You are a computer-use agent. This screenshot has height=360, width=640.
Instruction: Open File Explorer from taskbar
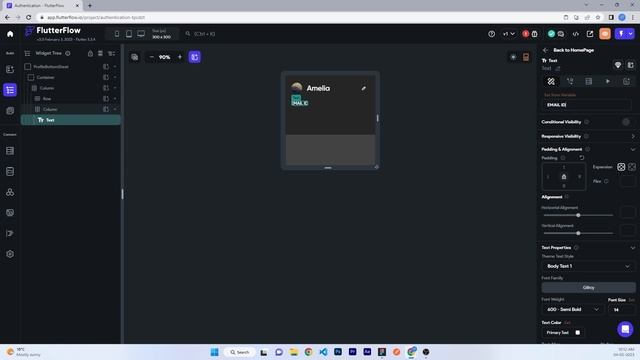293,352
